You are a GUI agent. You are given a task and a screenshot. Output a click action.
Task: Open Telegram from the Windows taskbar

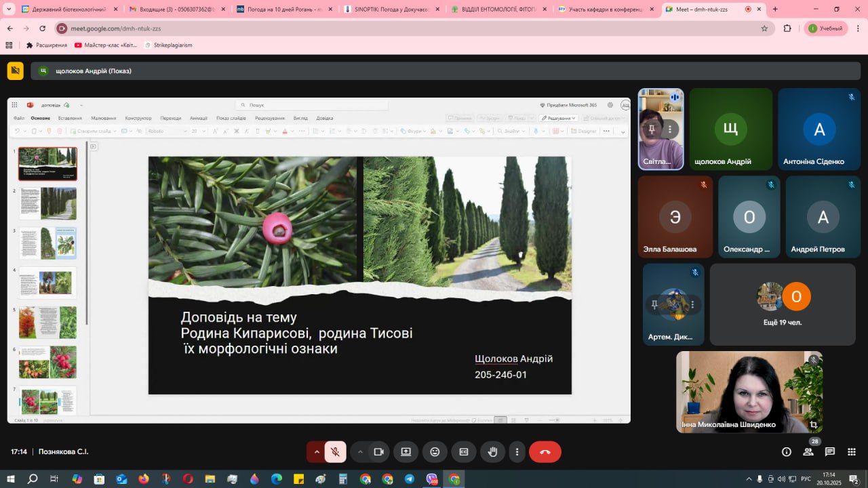[x=410, y=479]
